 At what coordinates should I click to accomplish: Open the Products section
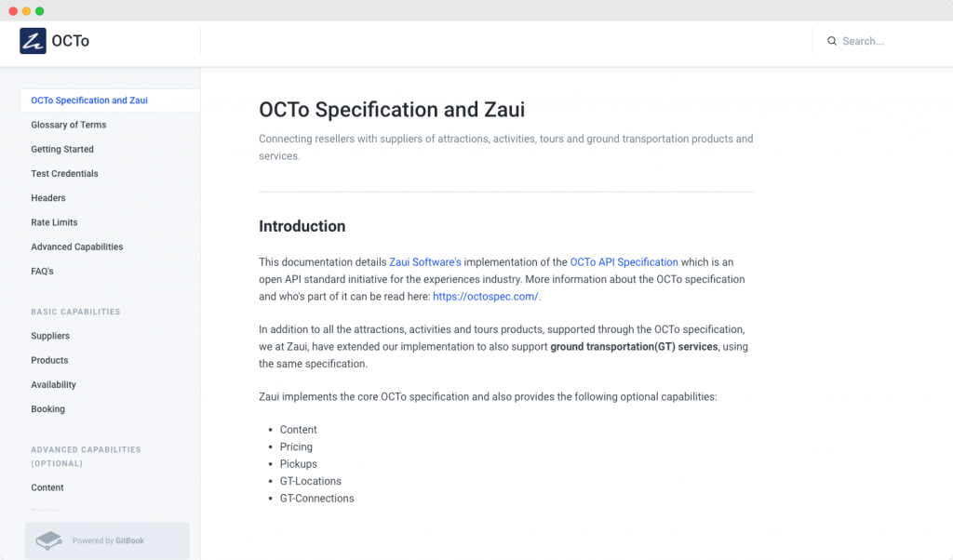[x=49, y=360]
